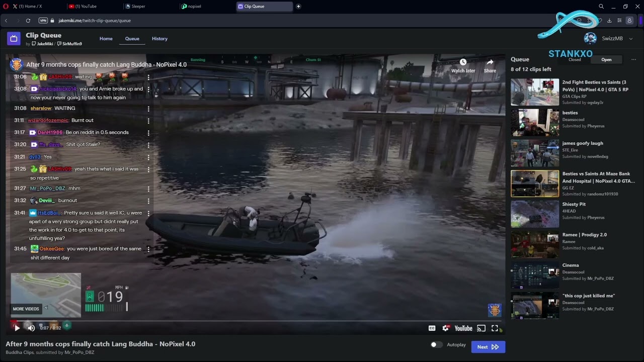
Task: Open options dots for sharslow's chat message
Action: pyautogui.click(x=148, y=109)
